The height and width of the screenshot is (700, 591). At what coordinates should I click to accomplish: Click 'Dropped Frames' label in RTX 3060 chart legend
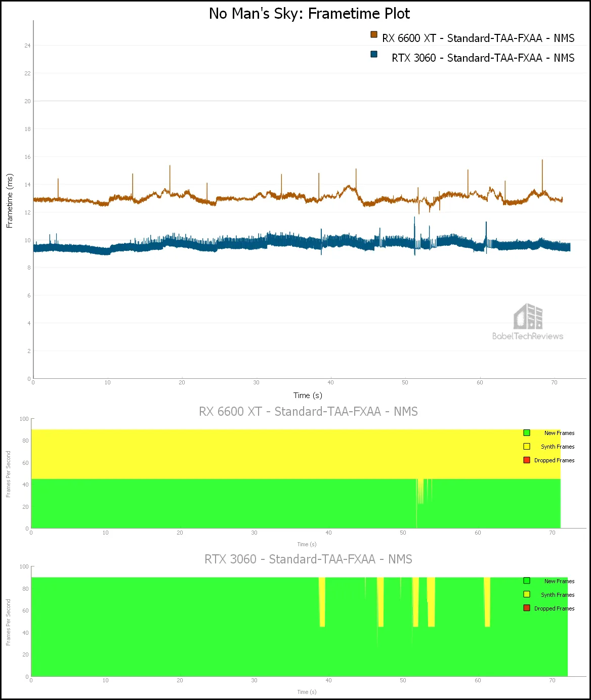(554, 608)
